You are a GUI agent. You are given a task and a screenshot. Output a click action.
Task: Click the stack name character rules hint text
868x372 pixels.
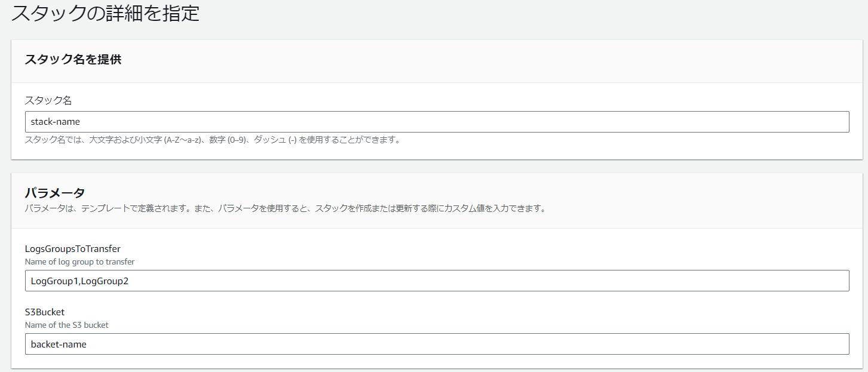(212, 140)
